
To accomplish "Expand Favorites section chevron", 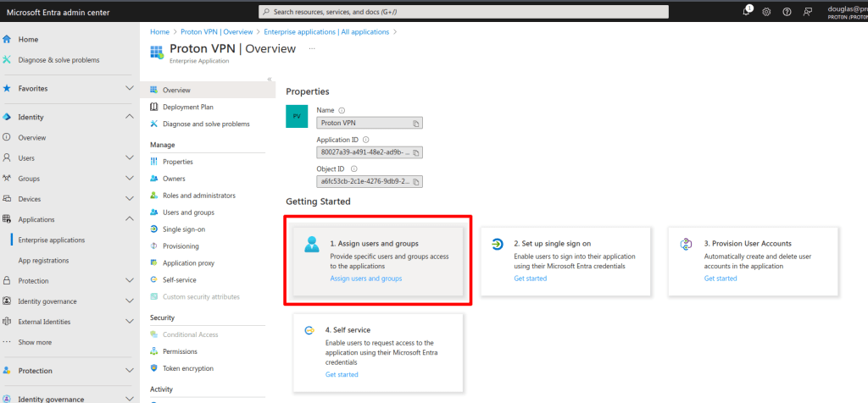I will tap(130, 88).
